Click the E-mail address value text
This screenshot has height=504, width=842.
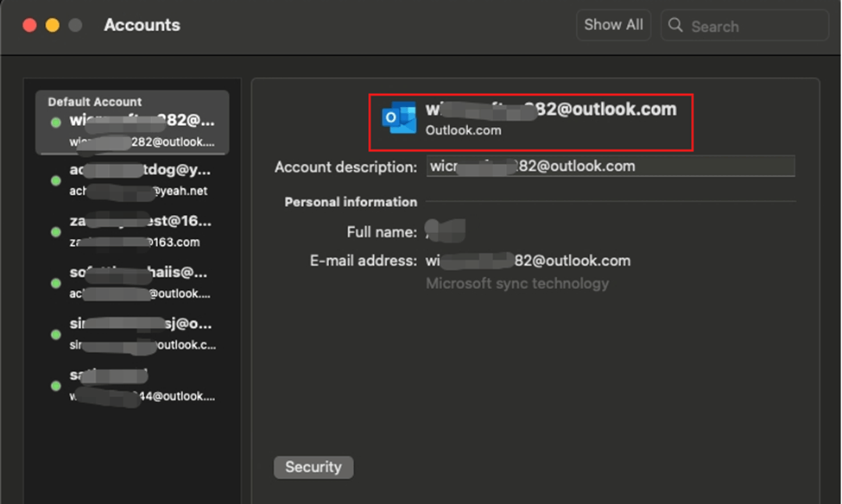pos(528,261)
